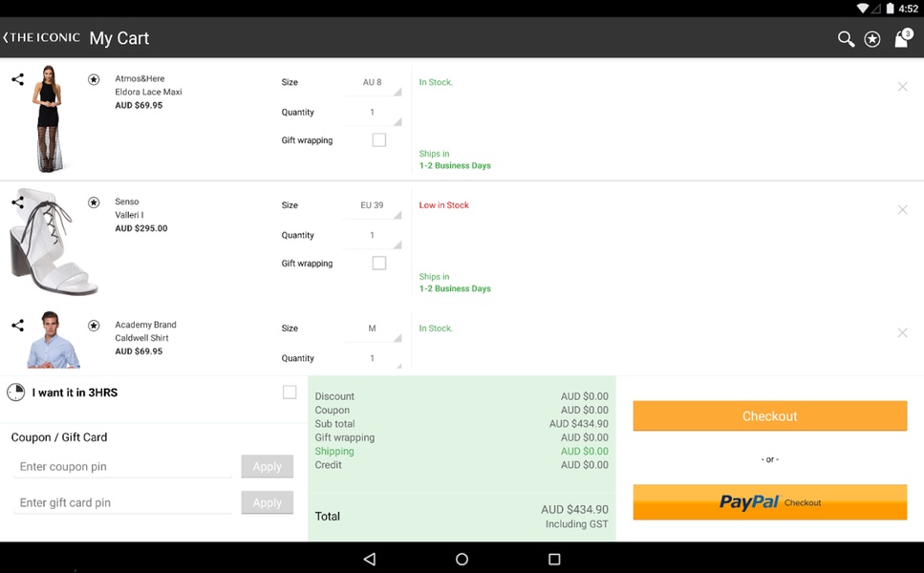This screenshot has width=924, height=573.
Task: Tick the I want it in 3HRS checkbox
Action: [290, 393]
